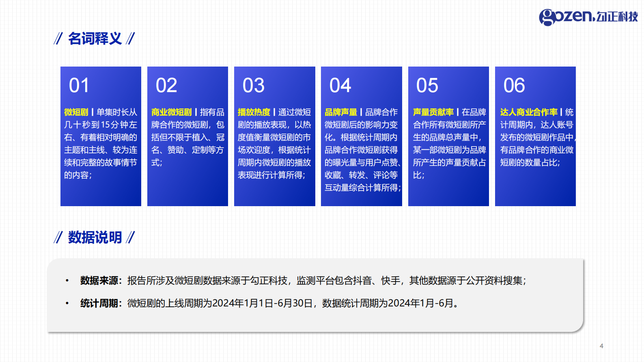Screen dimensions: 644x362
Task: Select the yellow term 品牌声量
Action: pos(341,112)
